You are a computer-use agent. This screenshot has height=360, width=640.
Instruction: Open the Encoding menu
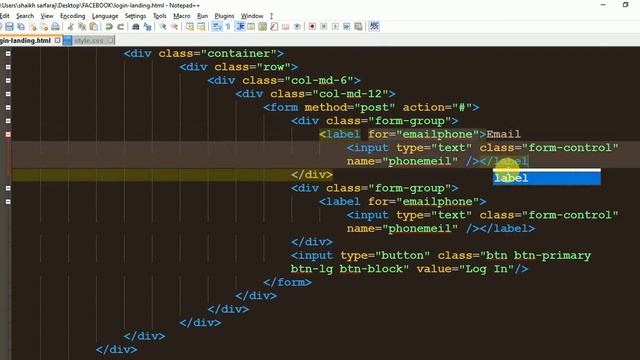[x=73, y=16]
